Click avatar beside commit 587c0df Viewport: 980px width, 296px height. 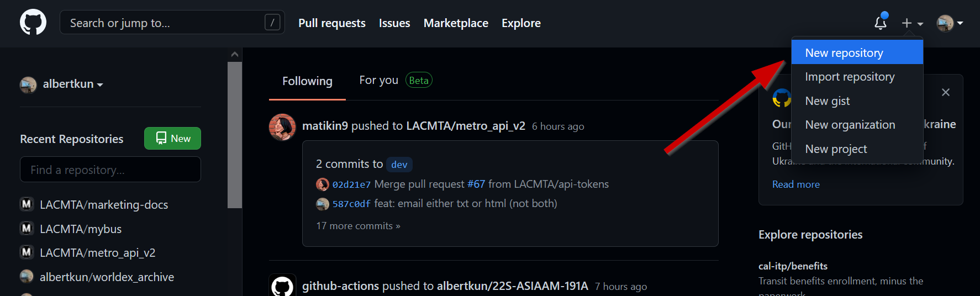[x=323, y=204]
